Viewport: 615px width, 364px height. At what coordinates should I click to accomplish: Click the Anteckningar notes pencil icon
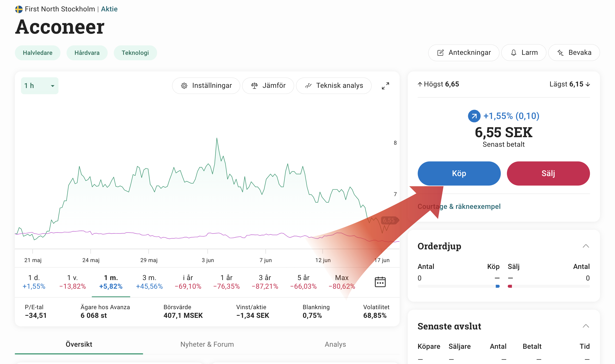[x=440, y=53]
